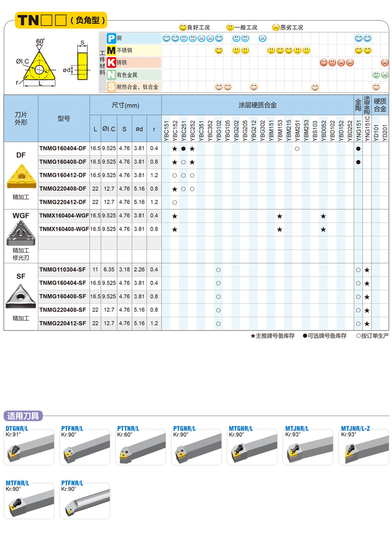Screen dimensions: 392x546
Task: Select model TNMX160408-WGF
Action: [64, 229]
